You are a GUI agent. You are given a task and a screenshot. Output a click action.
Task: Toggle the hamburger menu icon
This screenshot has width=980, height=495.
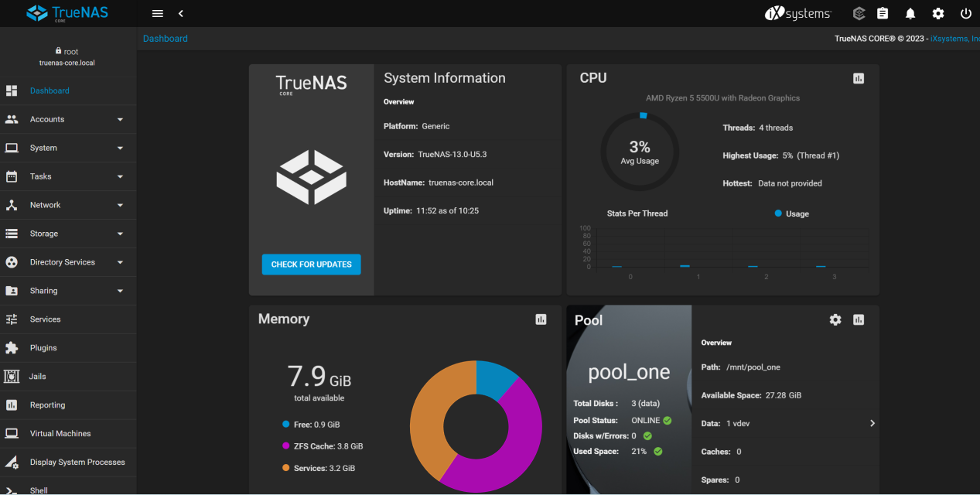pos(158,14)
